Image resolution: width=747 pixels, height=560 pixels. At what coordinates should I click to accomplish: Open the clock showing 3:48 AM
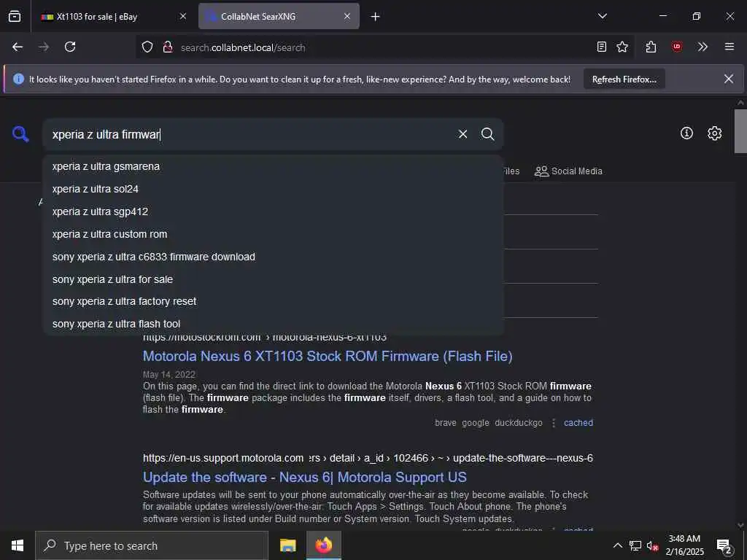(x=684, y=545)
